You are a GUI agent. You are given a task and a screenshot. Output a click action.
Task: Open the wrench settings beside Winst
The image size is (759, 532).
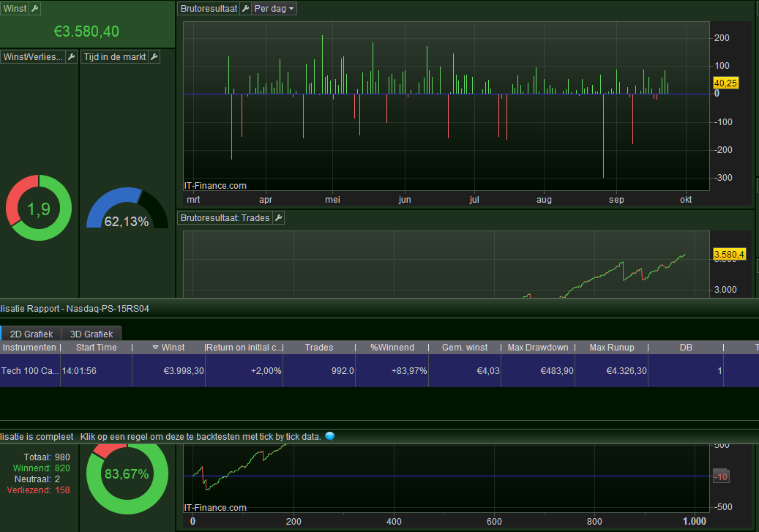35,9
